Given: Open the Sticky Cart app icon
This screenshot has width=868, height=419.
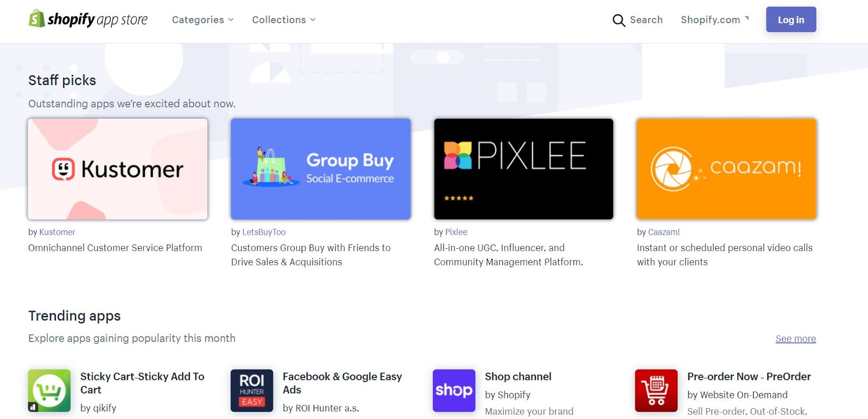Looking at the screenshot, I should pos(49,390).
